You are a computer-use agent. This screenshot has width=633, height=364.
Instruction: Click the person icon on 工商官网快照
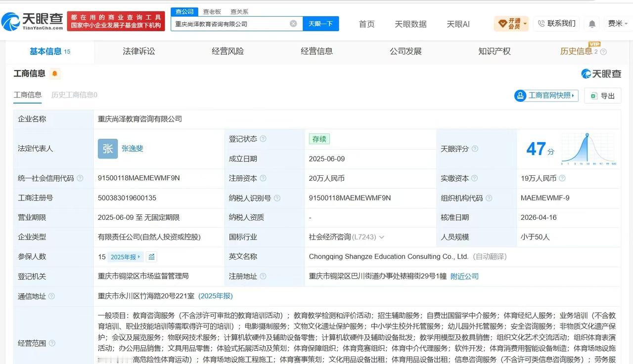520,96
